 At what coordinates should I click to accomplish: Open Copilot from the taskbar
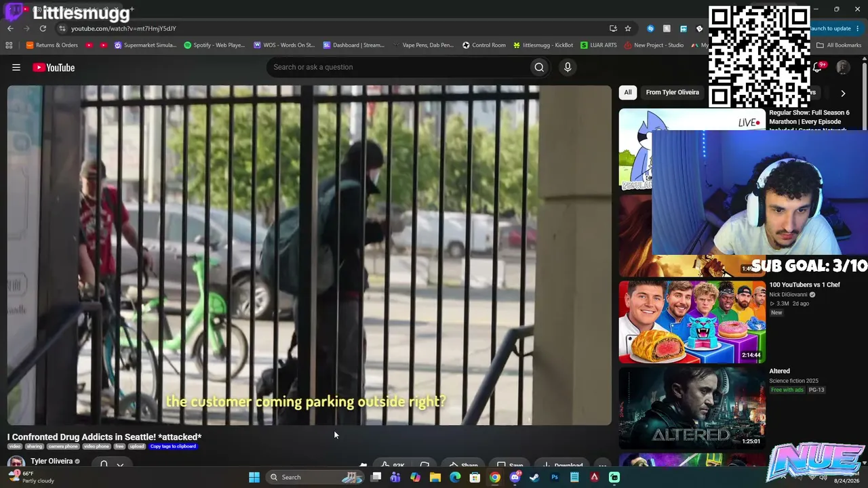(x=415, y=477)
